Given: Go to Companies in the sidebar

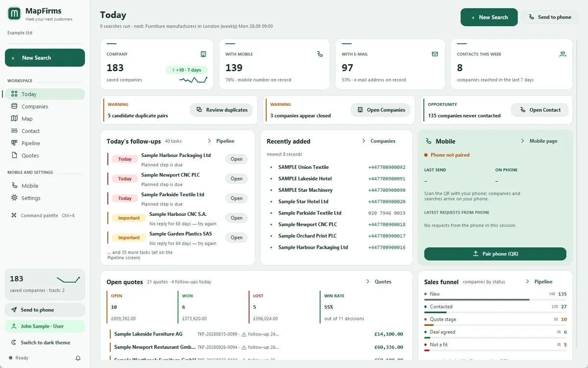Looking at the screenshot, I should click(45, 106).
